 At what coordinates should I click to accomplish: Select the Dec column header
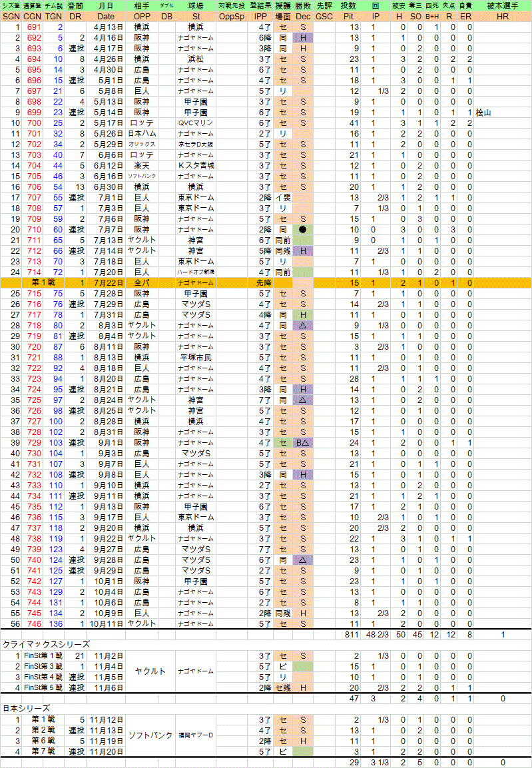tap(303, 17)
